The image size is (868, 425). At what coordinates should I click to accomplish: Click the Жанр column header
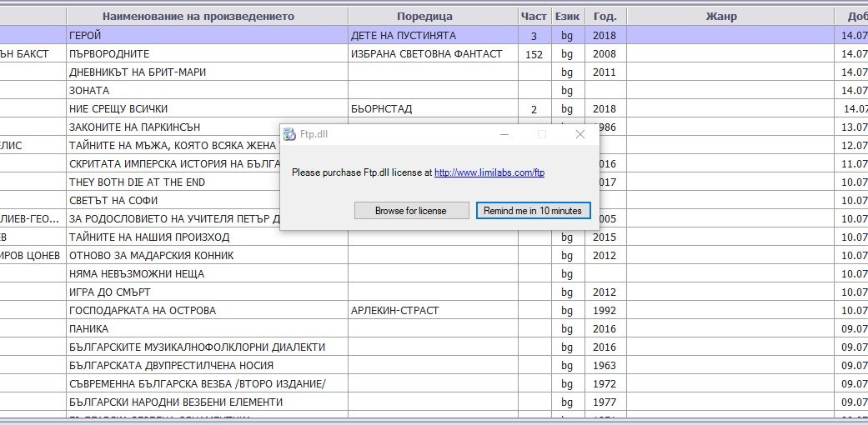point(720,17)
